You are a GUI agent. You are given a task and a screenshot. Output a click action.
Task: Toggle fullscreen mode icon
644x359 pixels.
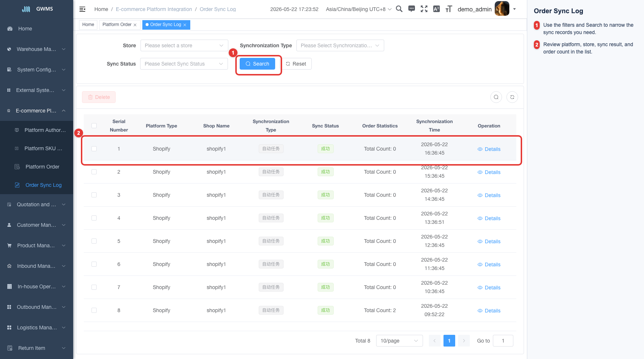(x=424, y=9)
